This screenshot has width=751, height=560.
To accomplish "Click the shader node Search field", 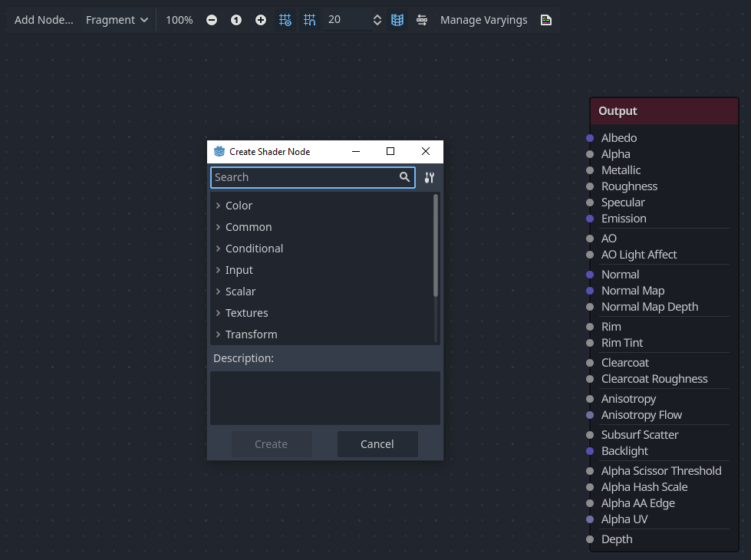I will pos(304,177).
